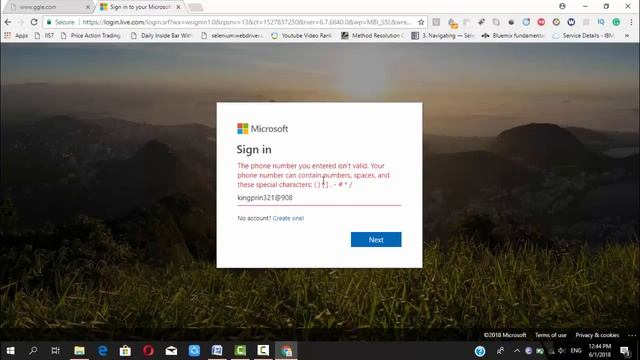640x360 pixels.
Task: Click the Create one! link
Action: [x=288, y=218]
